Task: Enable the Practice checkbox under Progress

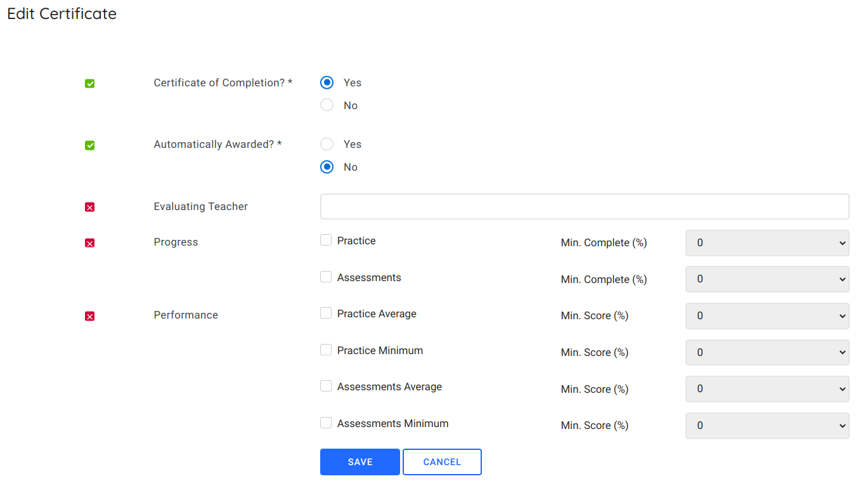Action: pyautogui.click(x=325, y=239)
